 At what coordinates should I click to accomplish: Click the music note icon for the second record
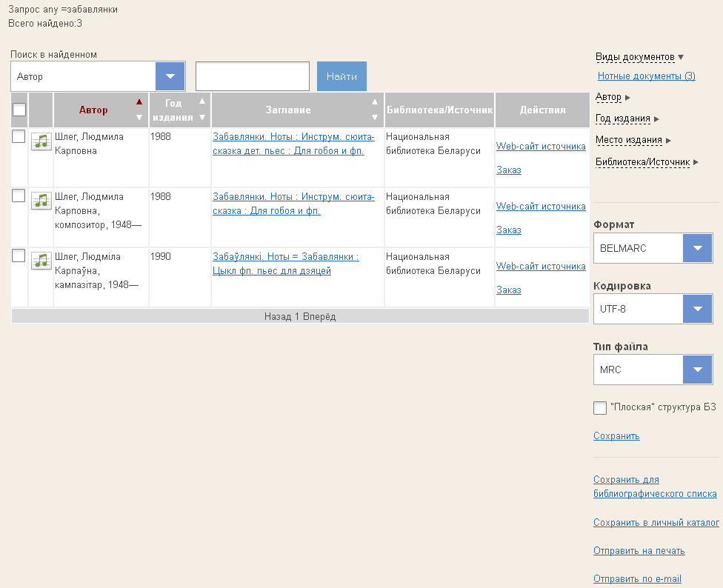click(x=41, y=201)
